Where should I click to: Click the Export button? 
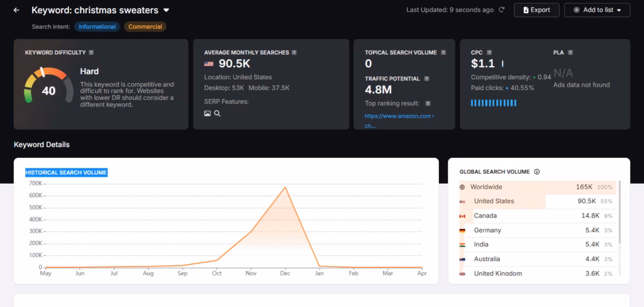click(536, 10)
